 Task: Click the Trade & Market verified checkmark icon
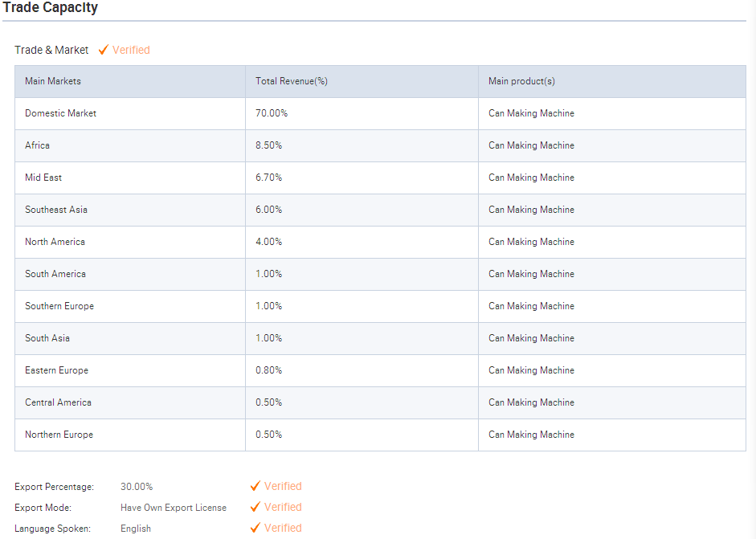coord(103,50)
